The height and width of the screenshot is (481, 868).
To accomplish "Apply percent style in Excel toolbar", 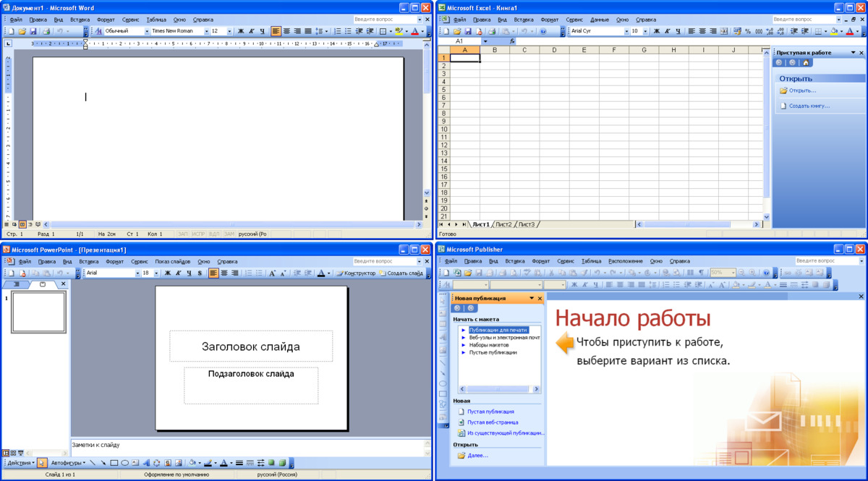I will pos(748,31).
